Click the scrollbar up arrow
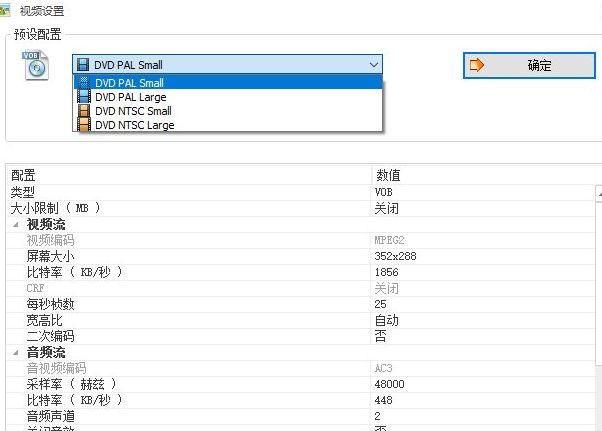The height and width of the screenshot is (431, 602). 598,192
